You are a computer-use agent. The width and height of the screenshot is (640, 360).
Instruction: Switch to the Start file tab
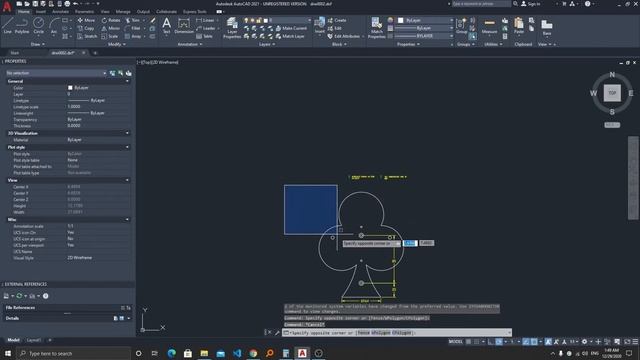tap(15, 53)
